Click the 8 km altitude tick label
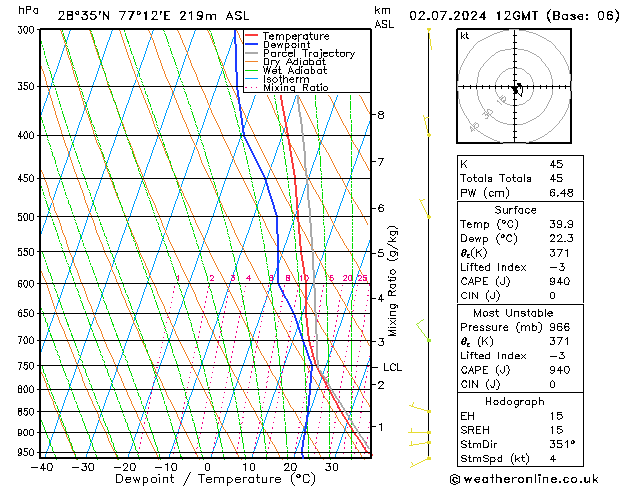Viewport: 629px width, 486px height. click(x=381, y=115)
